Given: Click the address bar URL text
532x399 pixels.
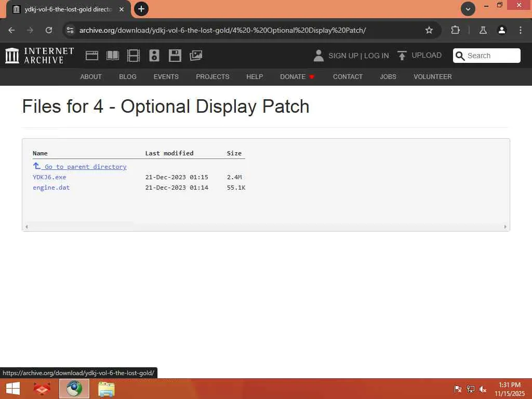Looking at the screenshot, I should 222,30.
